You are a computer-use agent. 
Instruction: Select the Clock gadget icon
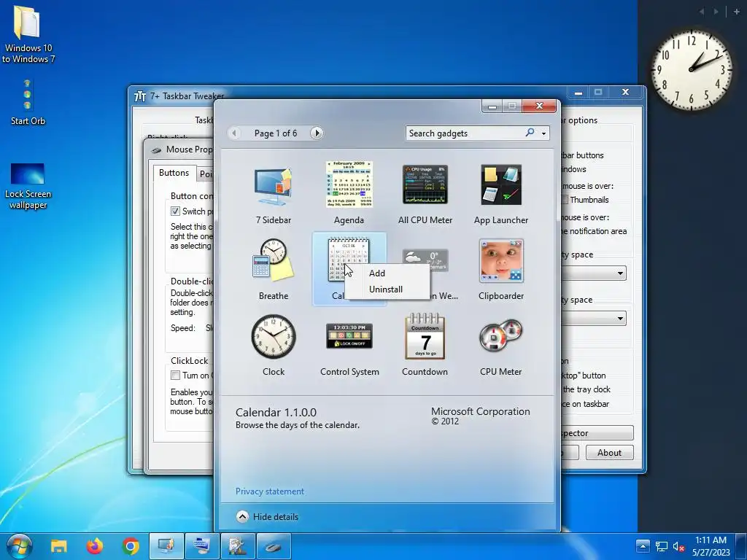tap(273, 336)
